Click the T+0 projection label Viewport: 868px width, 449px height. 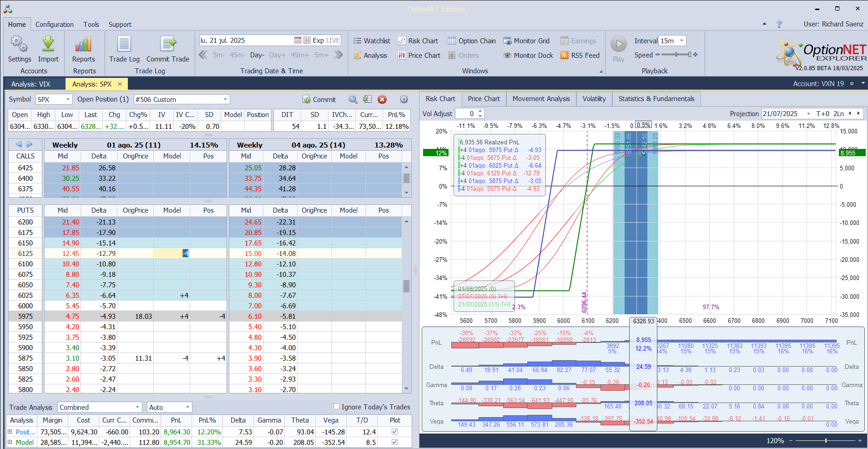click(823, 114)
